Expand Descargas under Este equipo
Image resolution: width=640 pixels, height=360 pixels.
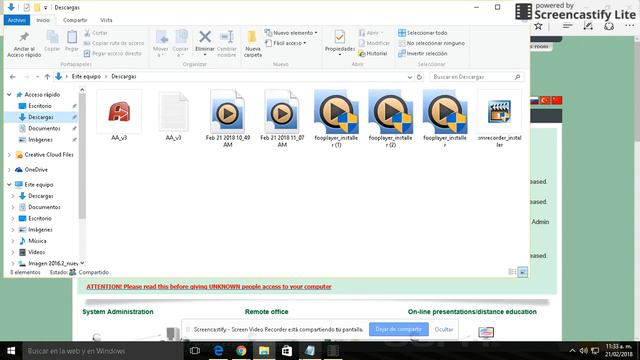click(x=13, y=196)
